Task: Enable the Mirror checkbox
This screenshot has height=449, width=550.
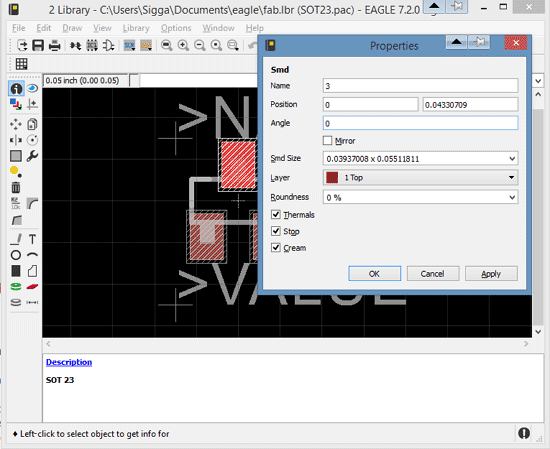Action: click(x=327, y=141)
